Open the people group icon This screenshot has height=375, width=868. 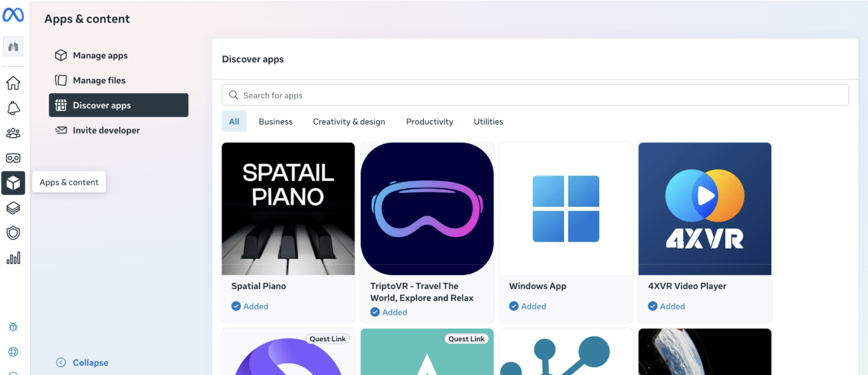(x=13, y=133)
